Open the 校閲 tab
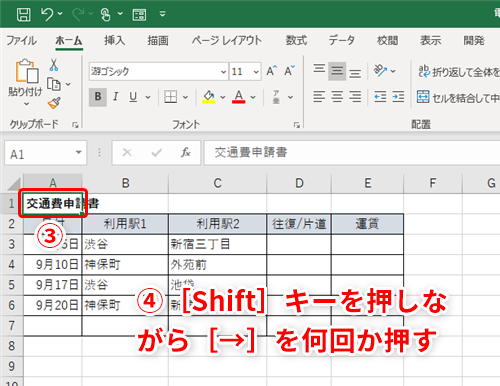This screenshot has width=500, height=386. [x=387, y=40]
